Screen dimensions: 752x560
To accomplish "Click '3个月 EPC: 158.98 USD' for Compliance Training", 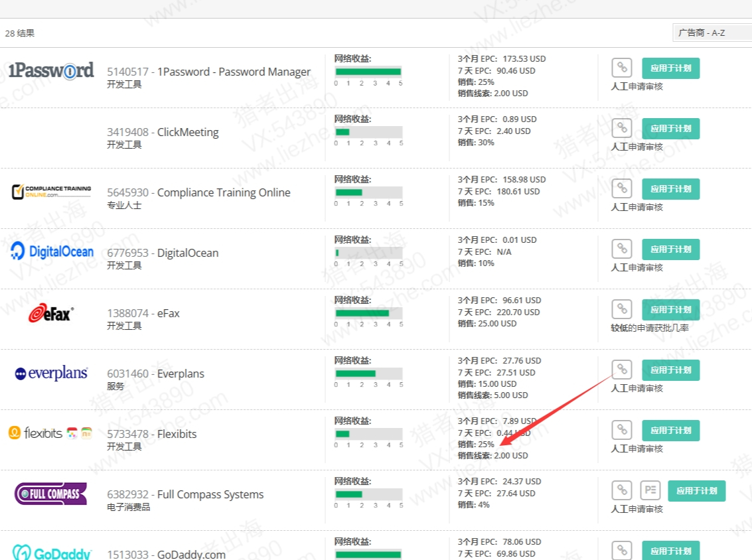I will click(x=502, y=180).
